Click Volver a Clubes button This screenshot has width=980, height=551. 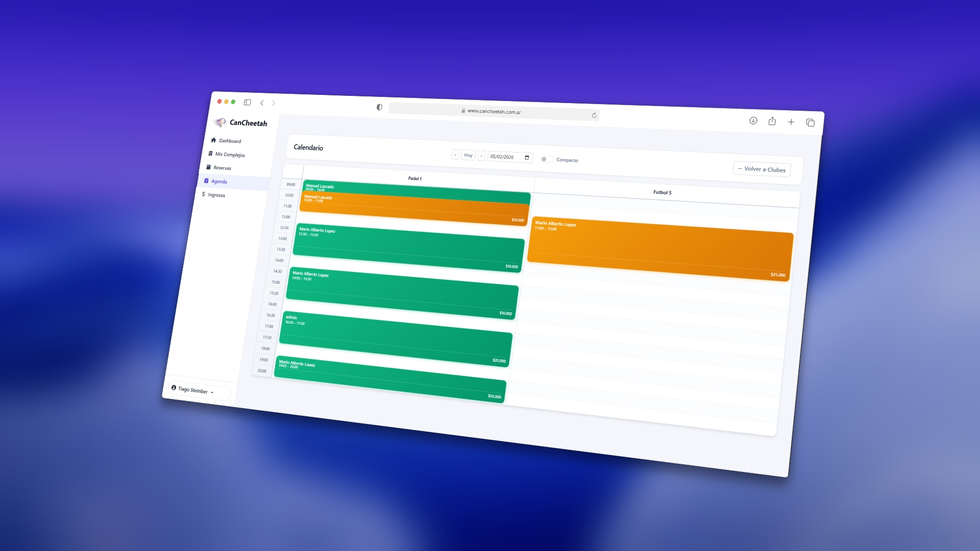coord(761,169)
